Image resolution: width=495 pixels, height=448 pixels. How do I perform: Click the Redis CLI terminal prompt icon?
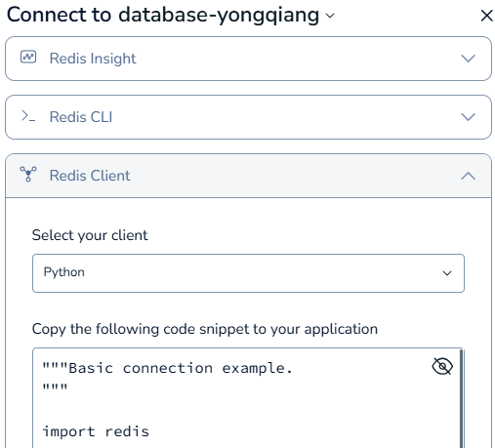(x=28, y=116)
